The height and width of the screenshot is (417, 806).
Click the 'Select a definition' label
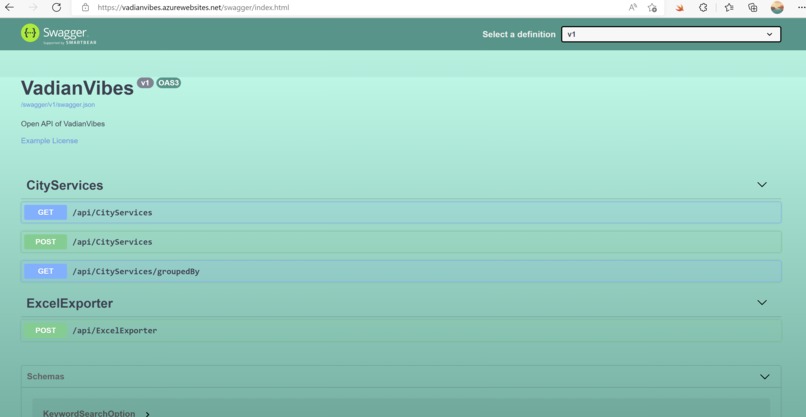(x=519, y=34)
